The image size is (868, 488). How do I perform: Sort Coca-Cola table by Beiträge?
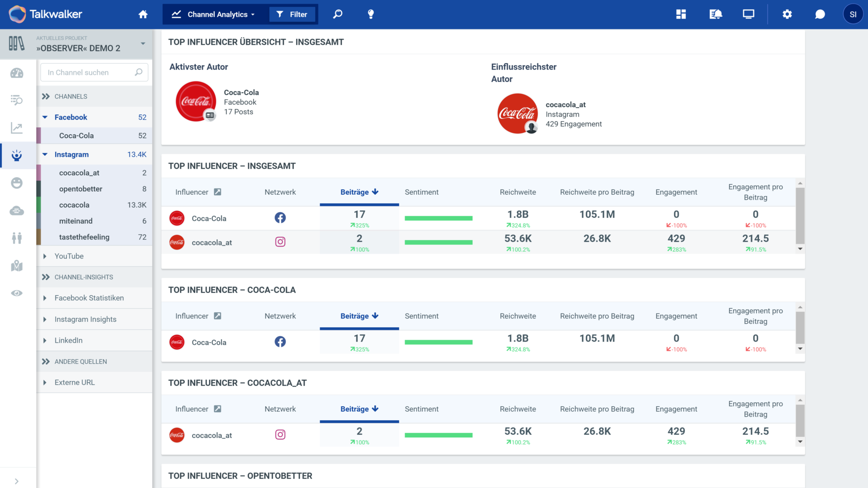coord(359,316)
